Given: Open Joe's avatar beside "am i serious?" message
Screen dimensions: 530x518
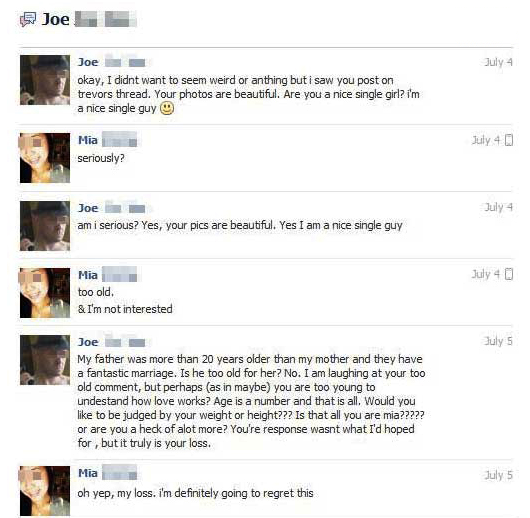Looking at the screenshot, I should [45, 226].
